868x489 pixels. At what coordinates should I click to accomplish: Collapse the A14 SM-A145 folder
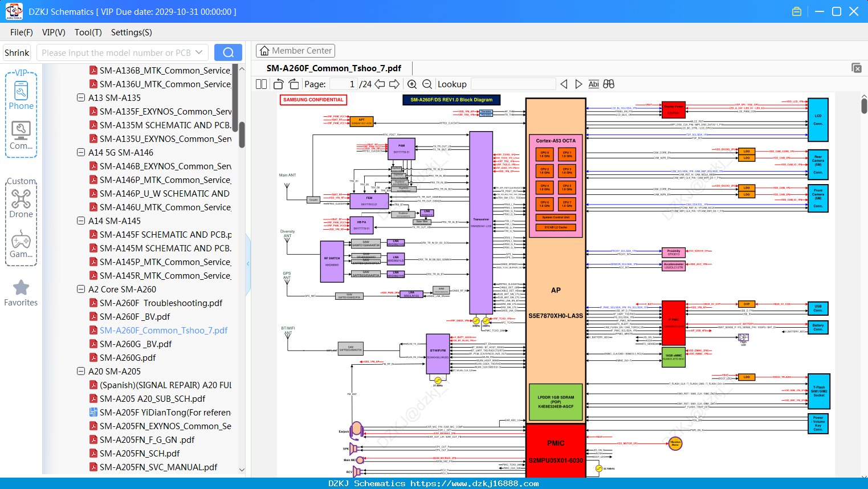tap(81, 221)
